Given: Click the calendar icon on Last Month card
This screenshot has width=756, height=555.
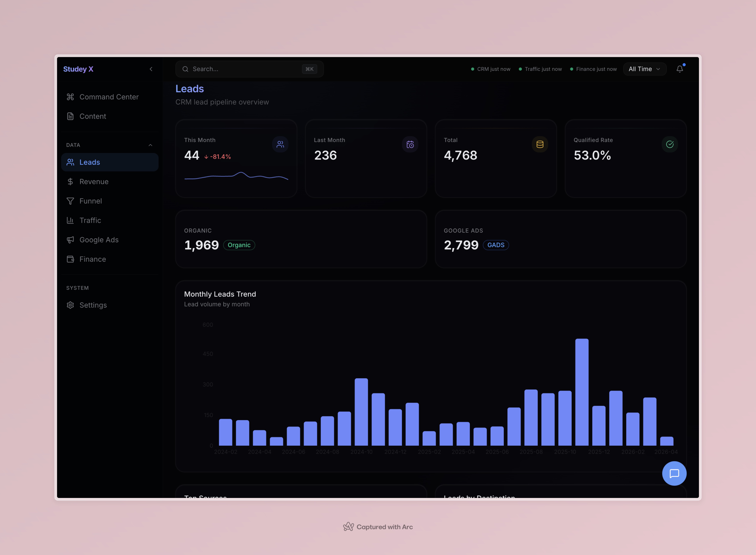Looking at the screenshot, I should [410, 144].
